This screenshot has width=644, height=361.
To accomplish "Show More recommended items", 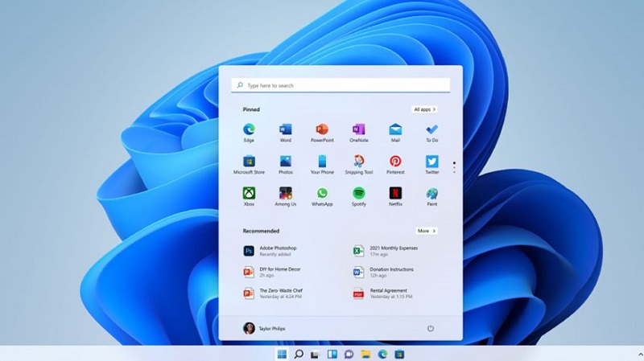I will click(427, 231).
